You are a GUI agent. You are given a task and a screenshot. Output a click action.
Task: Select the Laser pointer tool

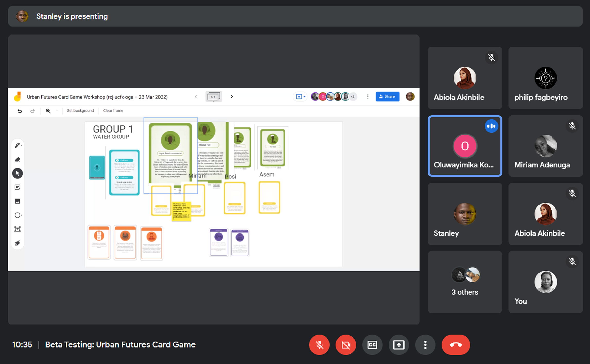point(18,243)
